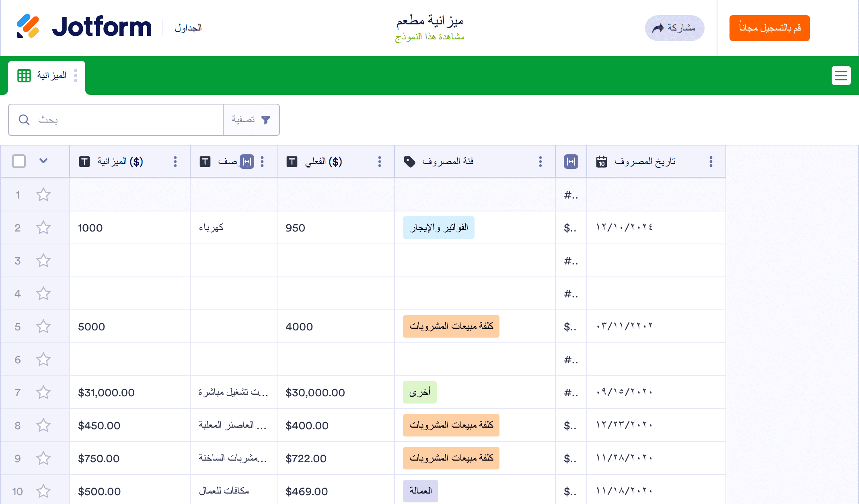Screen dimensions: 859x504
Task: Click the orange كلفة مبيعات المشروبات tag in row 5
Action: click(451, 326)
